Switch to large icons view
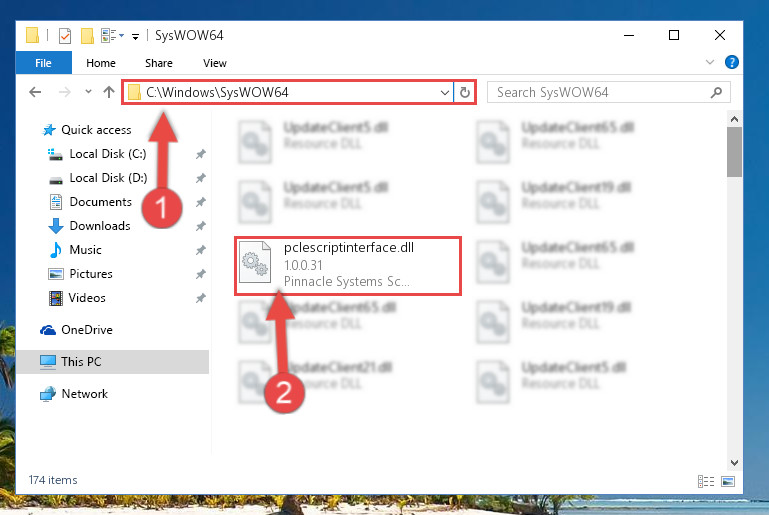Image resolution: width=769 pixels, height=515 pixels. click(728, 481)
